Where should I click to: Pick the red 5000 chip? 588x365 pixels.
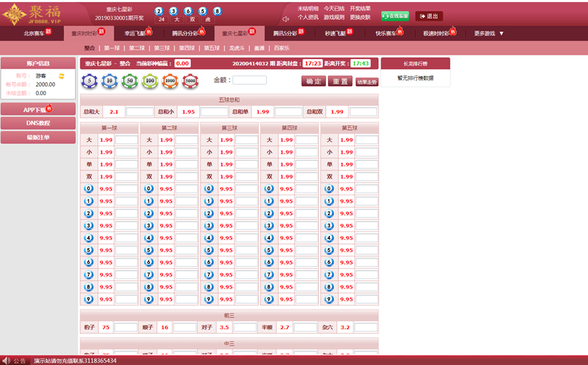point(191,80)
